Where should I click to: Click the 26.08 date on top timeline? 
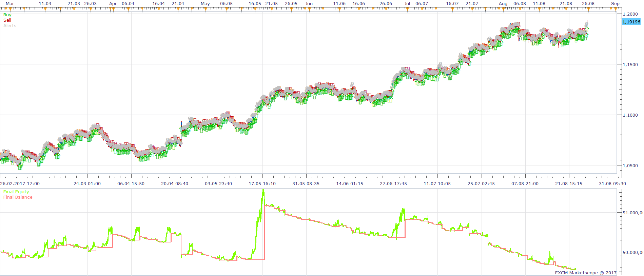(x=588, y=3)
